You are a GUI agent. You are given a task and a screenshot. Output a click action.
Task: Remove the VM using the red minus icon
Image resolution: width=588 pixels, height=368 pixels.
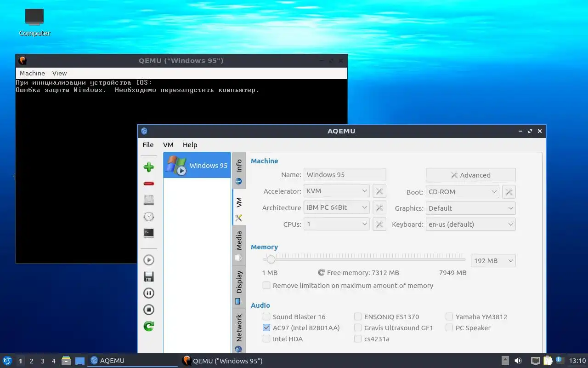click(149, 184)
